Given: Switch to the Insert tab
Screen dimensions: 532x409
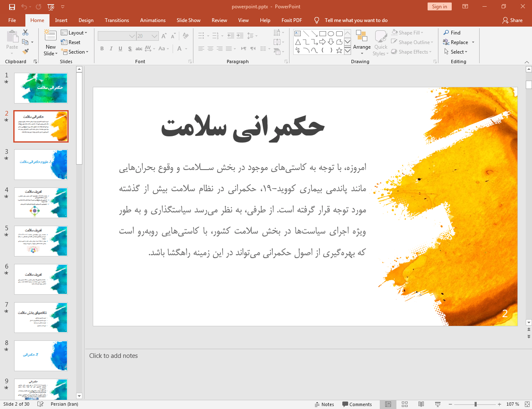Looking at the screenshot, I should tap(61, 20).
